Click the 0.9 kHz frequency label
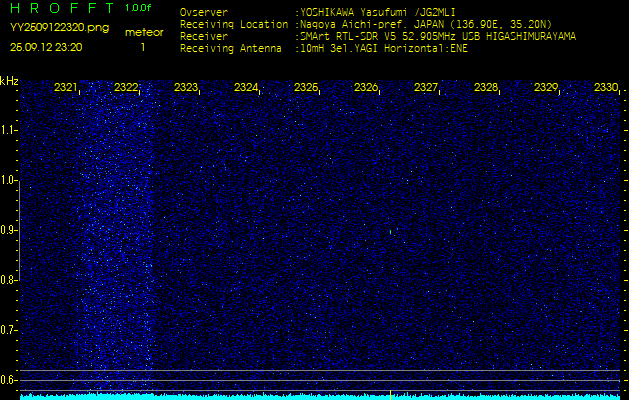Viewport: 629px width, 400px height. 9,230
